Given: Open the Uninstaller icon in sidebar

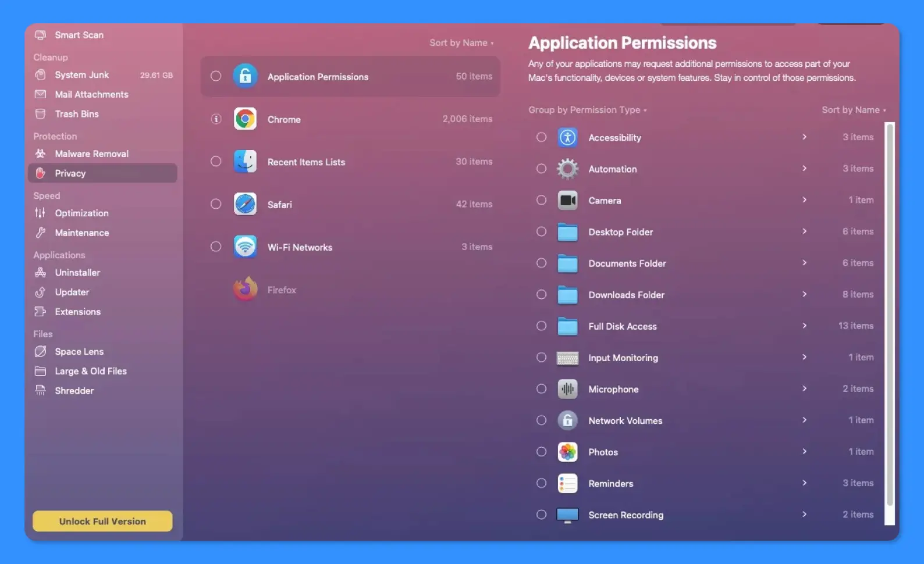Looking at the screenshot, I should click(40, 272).
